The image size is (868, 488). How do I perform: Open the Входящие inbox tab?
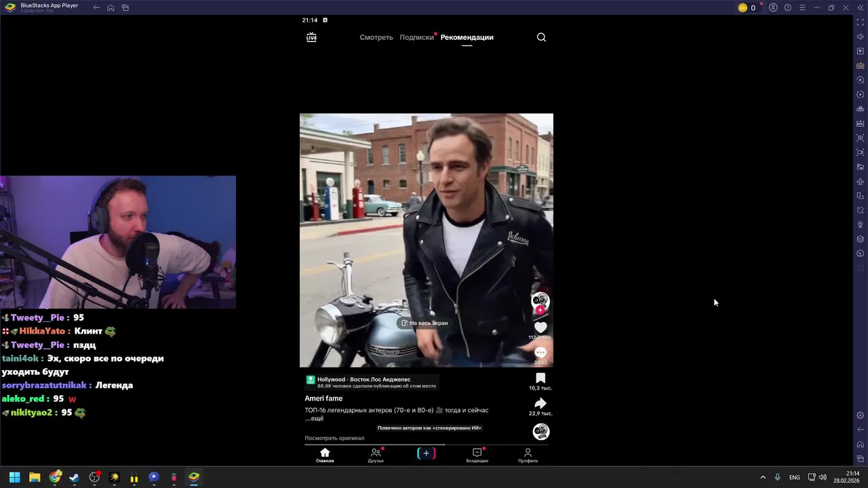click(x=477, y=455)
